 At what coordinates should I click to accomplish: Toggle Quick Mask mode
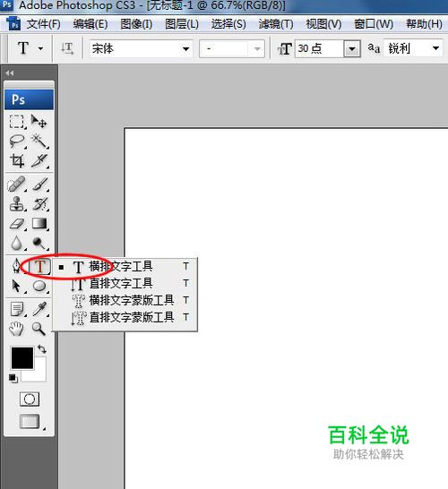30,399
